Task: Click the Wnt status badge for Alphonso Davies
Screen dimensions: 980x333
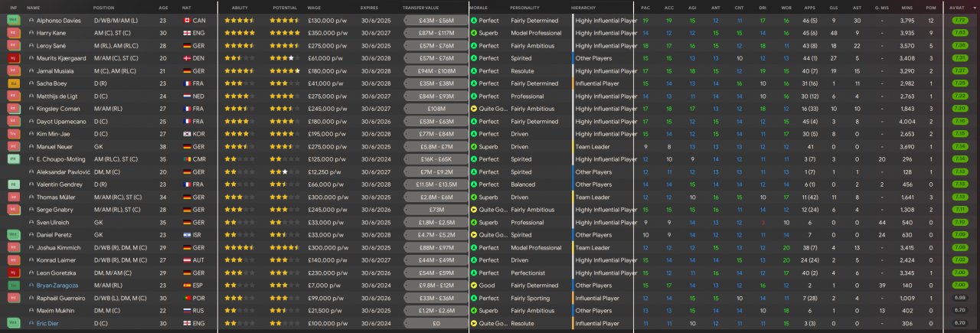Action: pos(13,21)
